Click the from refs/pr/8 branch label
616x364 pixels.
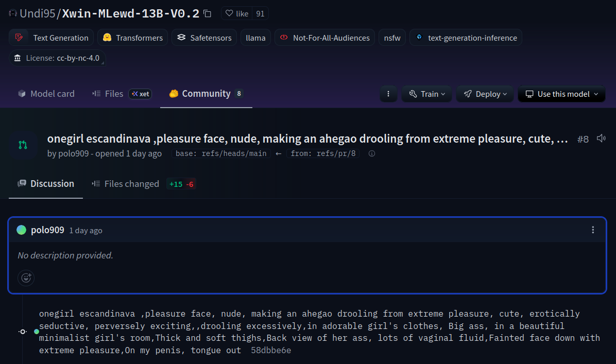coord(323,153)
